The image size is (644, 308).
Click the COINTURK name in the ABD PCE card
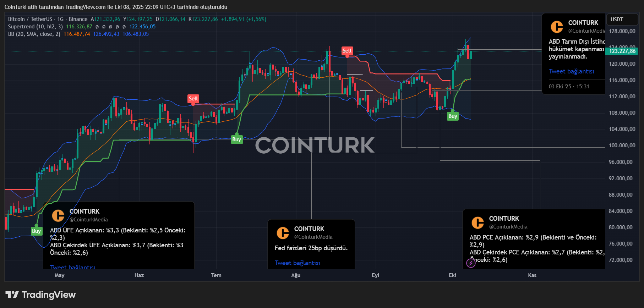[504, 219]
